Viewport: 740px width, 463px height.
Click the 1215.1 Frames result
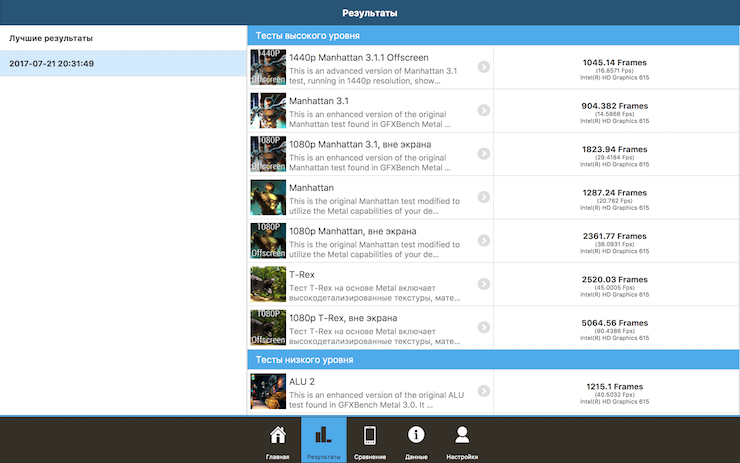tap(614, 387)
